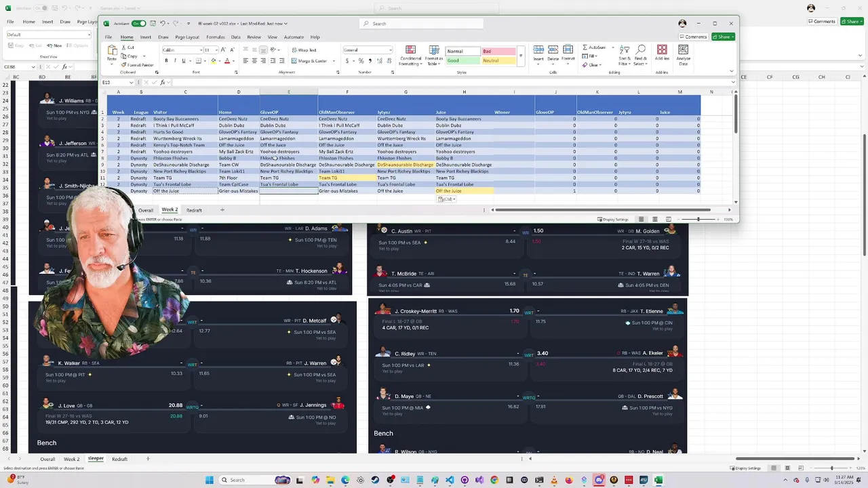The width and height of the screenshot is (868, 488).
Task: Collapse the ribbon with the chevron
Action: click(732, 71)
